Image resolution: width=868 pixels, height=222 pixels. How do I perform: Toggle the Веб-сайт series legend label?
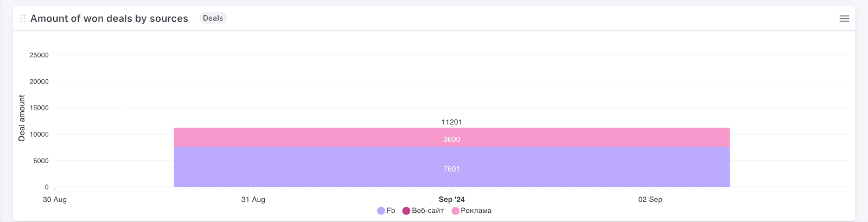[427, 211]
